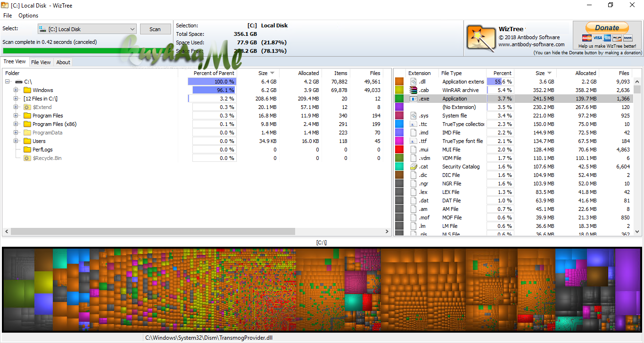Select the .dic DIC File row
644x343 pixels.
tap(513, 175)
